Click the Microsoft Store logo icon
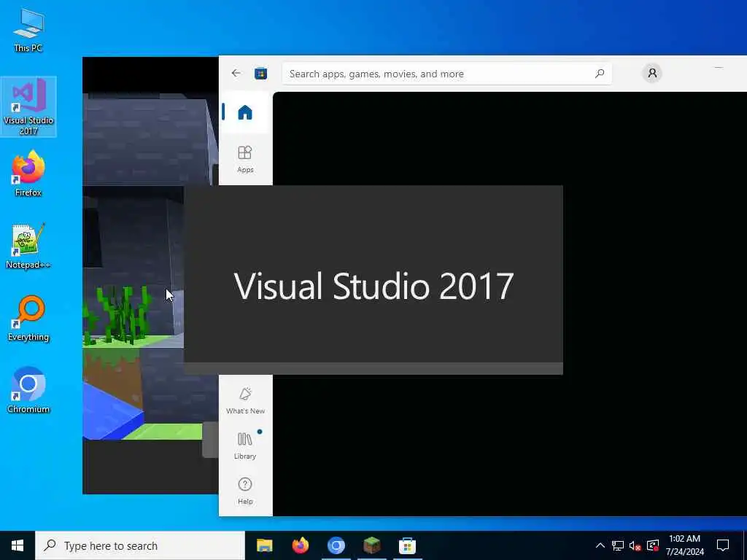The image size is (747, 560). [x=260, y=74]
